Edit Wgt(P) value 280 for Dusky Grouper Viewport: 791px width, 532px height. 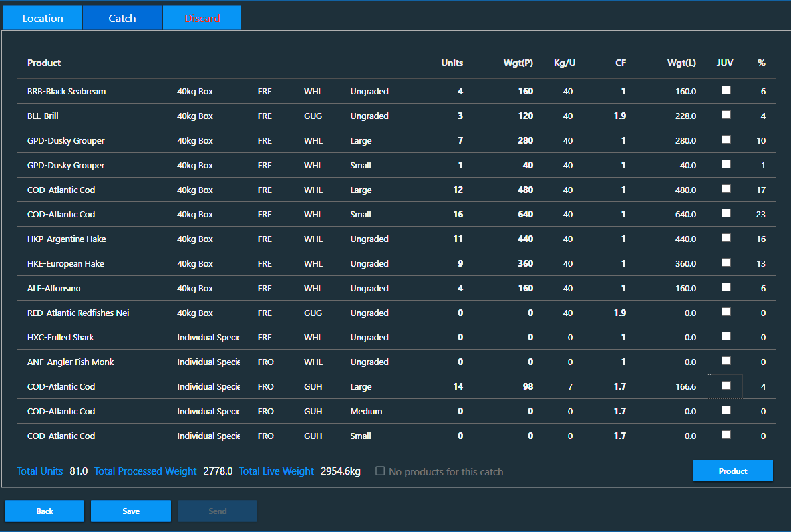[x=525, y=141]
